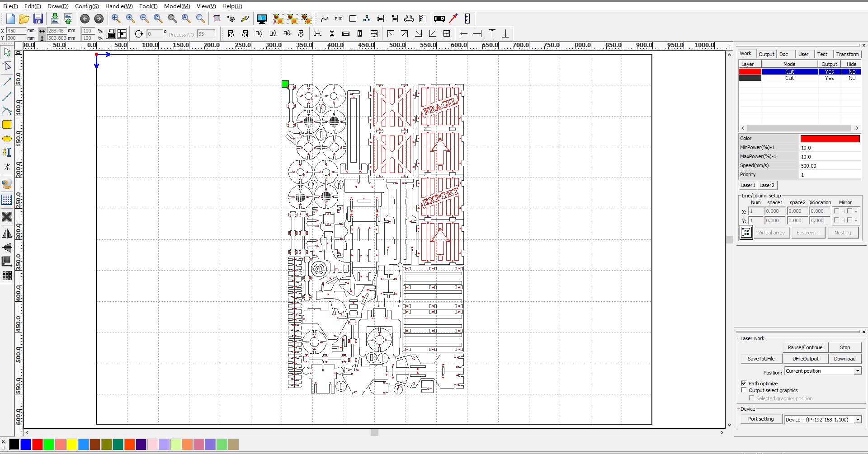Viewport: 868px width, 454px height.
Task: Switch to the Laser2 tab
Action: 766,185
